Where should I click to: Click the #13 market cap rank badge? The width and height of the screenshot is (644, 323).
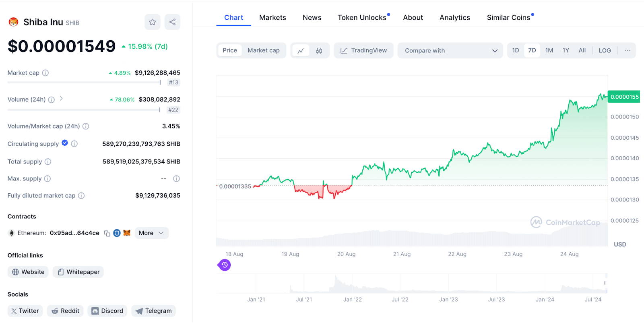pos(173,83)
